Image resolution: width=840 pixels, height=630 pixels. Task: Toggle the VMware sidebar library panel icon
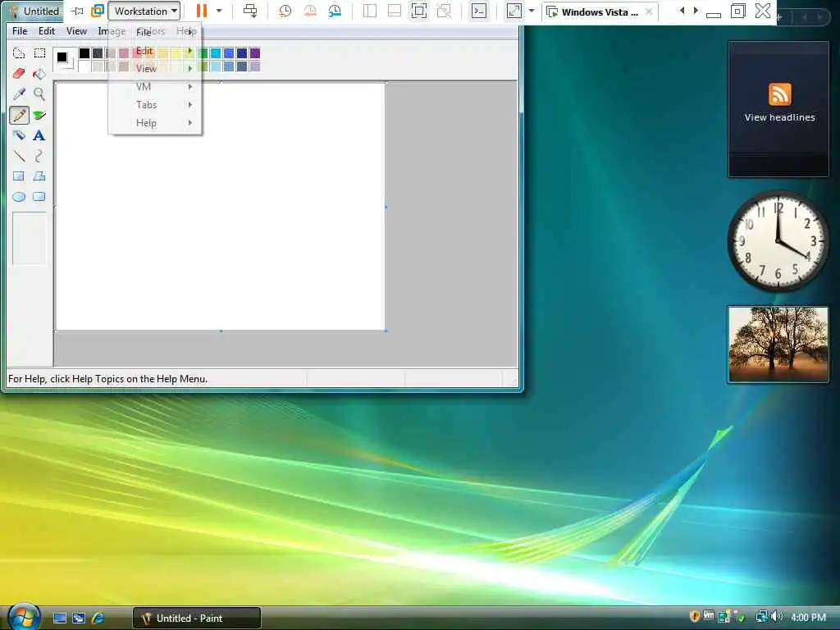tap(370, 11)
